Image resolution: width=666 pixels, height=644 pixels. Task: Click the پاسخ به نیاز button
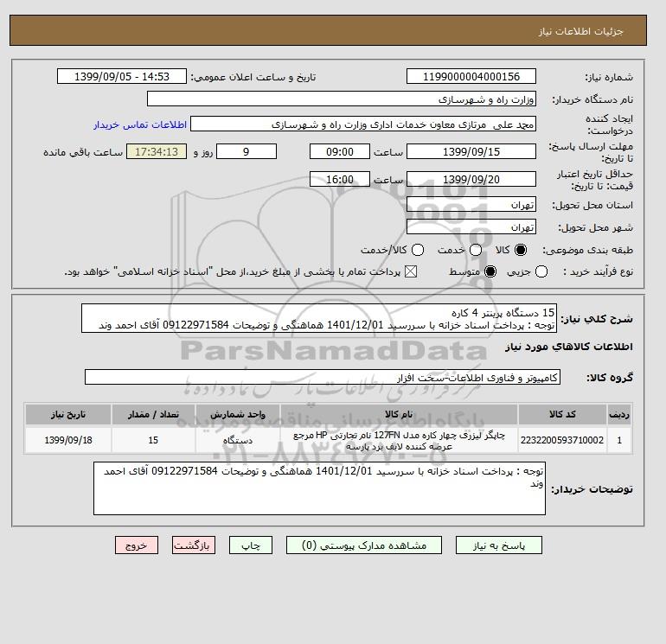click(x=499, y=545)
